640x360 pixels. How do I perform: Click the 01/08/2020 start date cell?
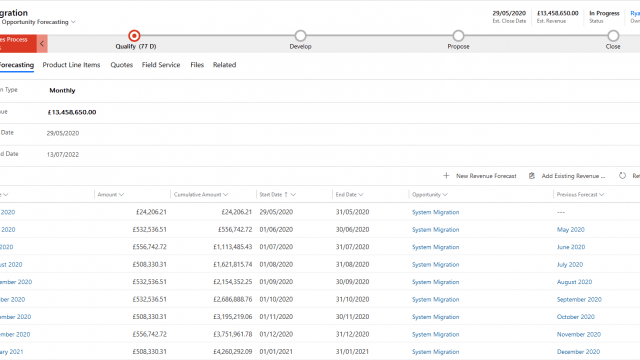pyautogui.click(x=276, y=264)
